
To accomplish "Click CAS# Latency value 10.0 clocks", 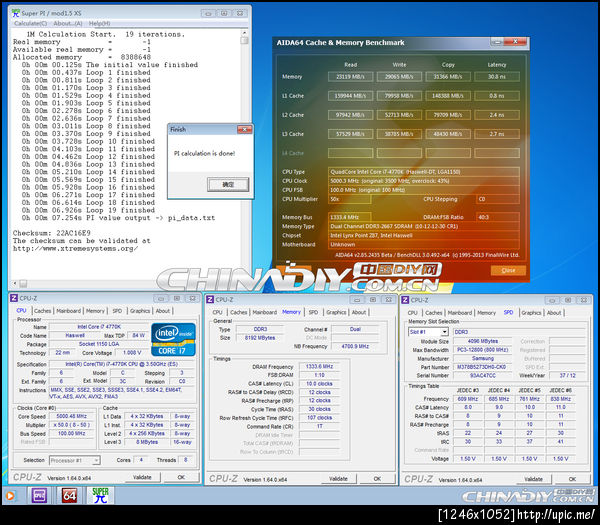I will pyautogui.click(x=319, y=383).
